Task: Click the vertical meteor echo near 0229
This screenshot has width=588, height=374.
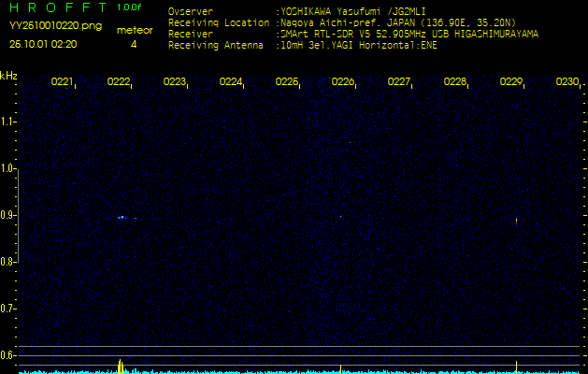Action: (x=516, y=222)
